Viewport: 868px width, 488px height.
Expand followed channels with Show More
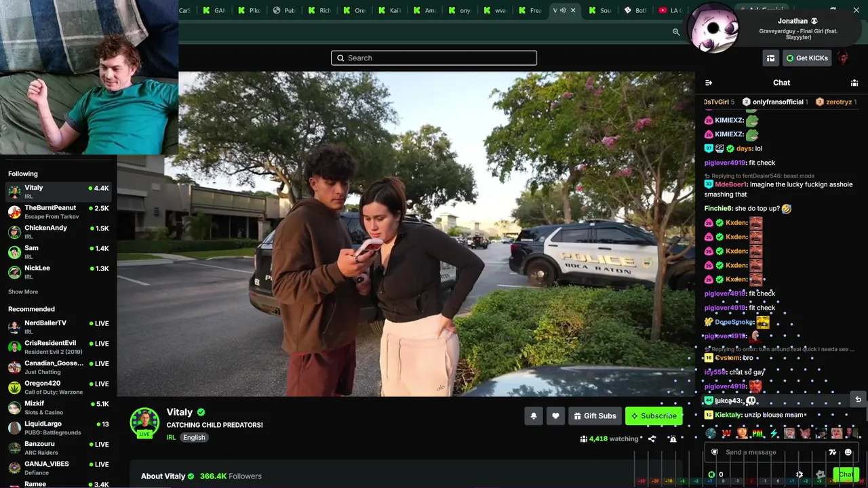[23, 292]
